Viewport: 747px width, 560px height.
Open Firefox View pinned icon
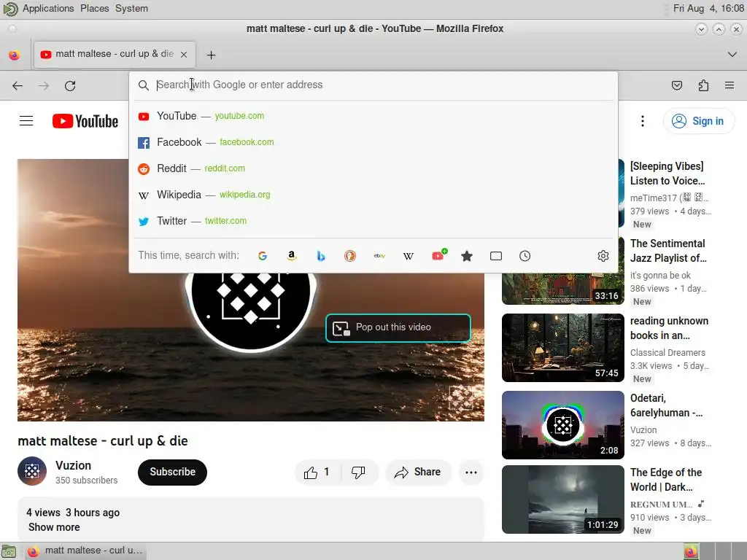point(15,55)
